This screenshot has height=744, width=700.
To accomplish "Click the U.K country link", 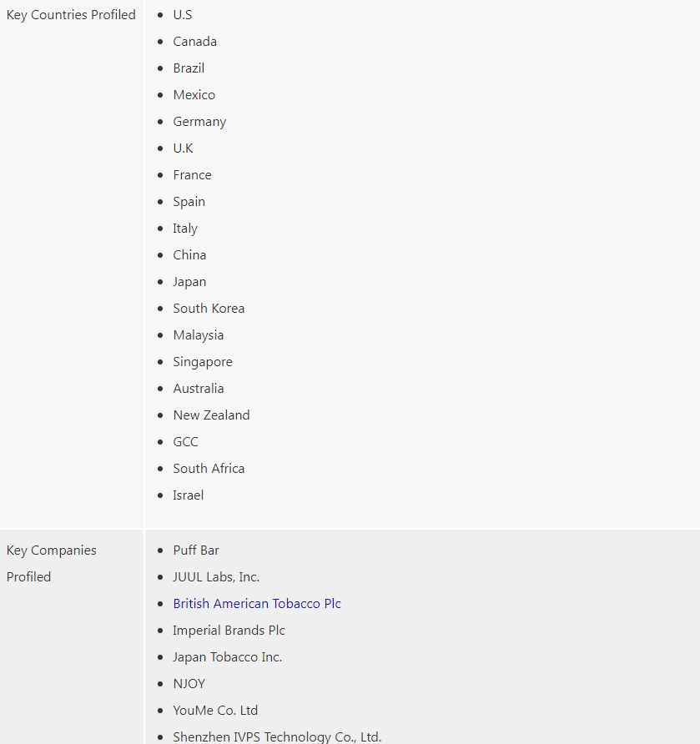I will [x=183, y=148].
